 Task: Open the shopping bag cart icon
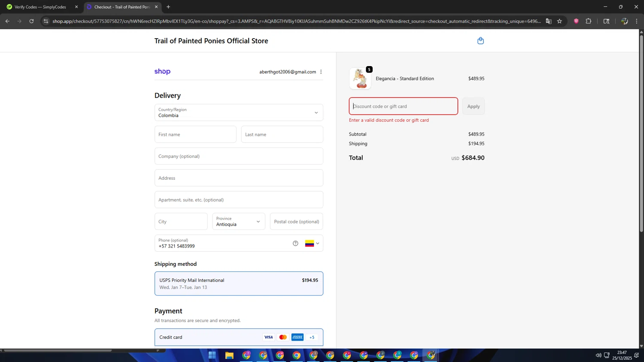tap(480, 41)
